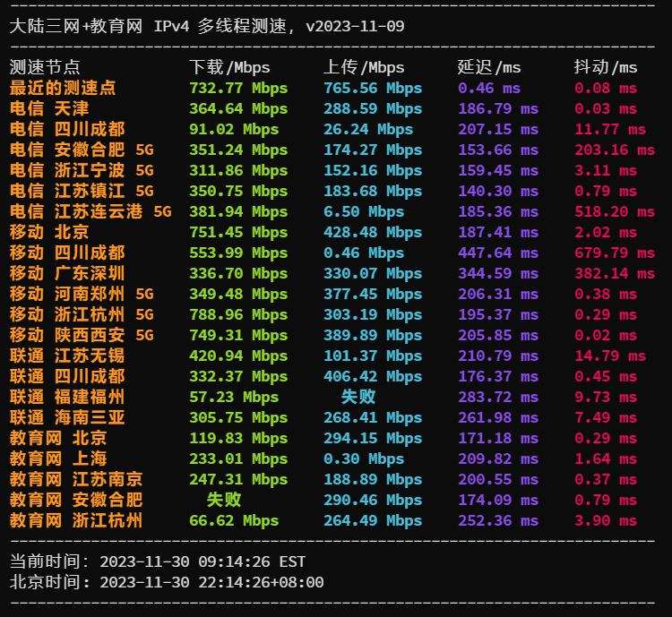Image resolution: width=672 pixels, height=617 pixels.
Task: Select the 北京时间 timestamp line
Action: point(167,582)
